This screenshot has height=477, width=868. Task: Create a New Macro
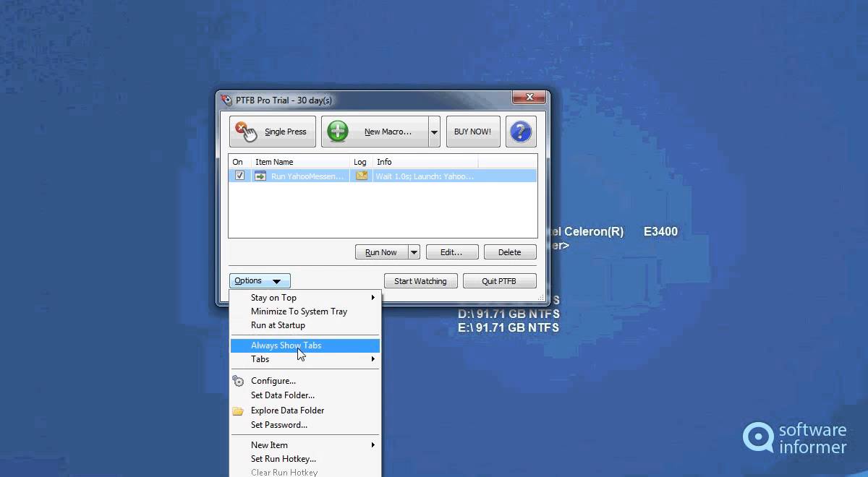[x=375, y=132]
